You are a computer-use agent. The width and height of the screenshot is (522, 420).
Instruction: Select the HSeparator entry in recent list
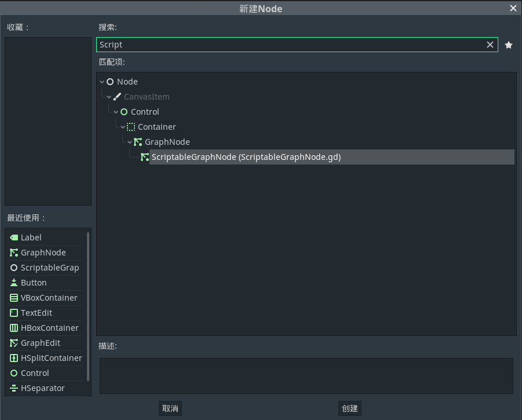(41, 388)
